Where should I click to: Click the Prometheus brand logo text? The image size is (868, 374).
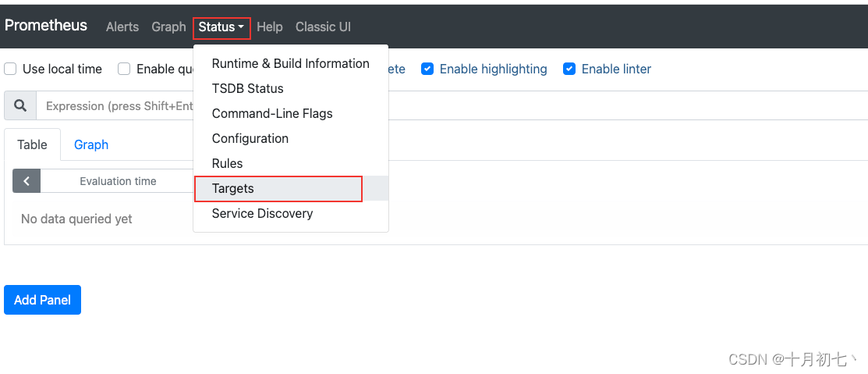[46, 26]
